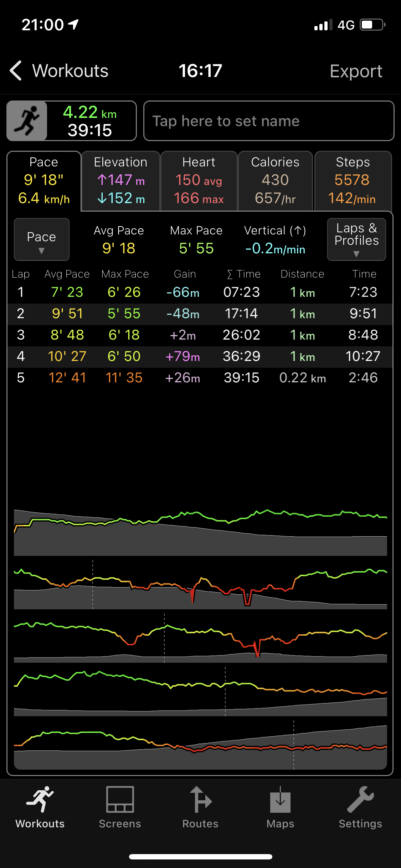Screen dimensions: 401x868
Task: Expand the Laps & Profiles dropdown
Action: click(x=356, y=239)
